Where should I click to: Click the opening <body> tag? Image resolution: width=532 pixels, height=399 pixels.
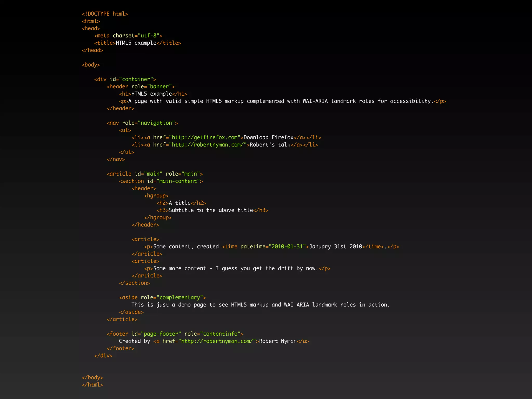coord(91,65)
